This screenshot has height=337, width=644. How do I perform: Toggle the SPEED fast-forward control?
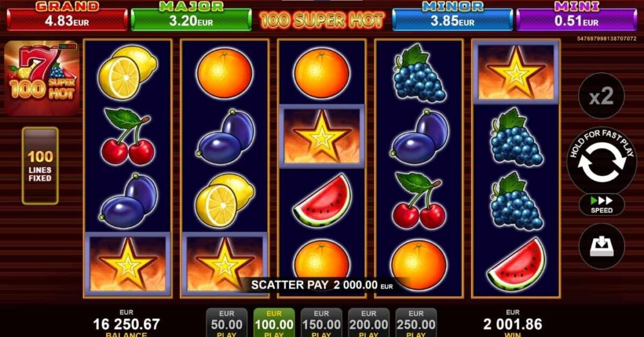pyautogui.click(x=601, y=204)
